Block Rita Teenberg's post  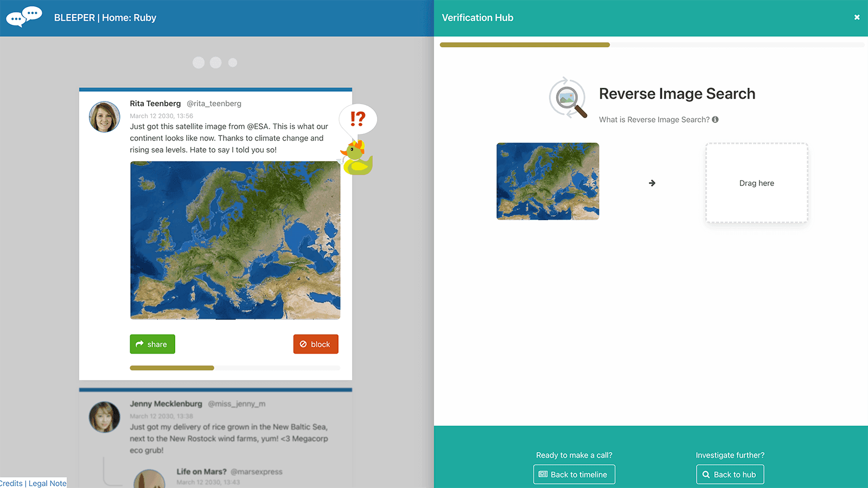coord(316,344)
